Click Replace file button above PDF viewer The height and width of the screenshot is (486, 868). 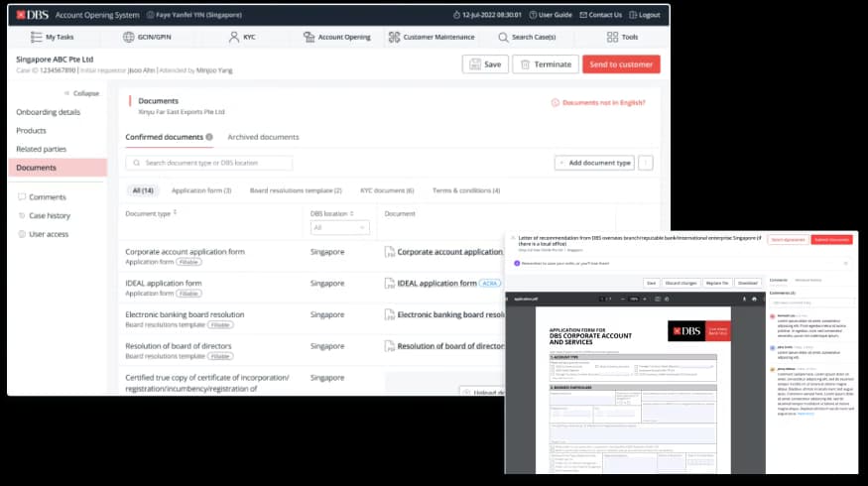[x=717, y=283]
